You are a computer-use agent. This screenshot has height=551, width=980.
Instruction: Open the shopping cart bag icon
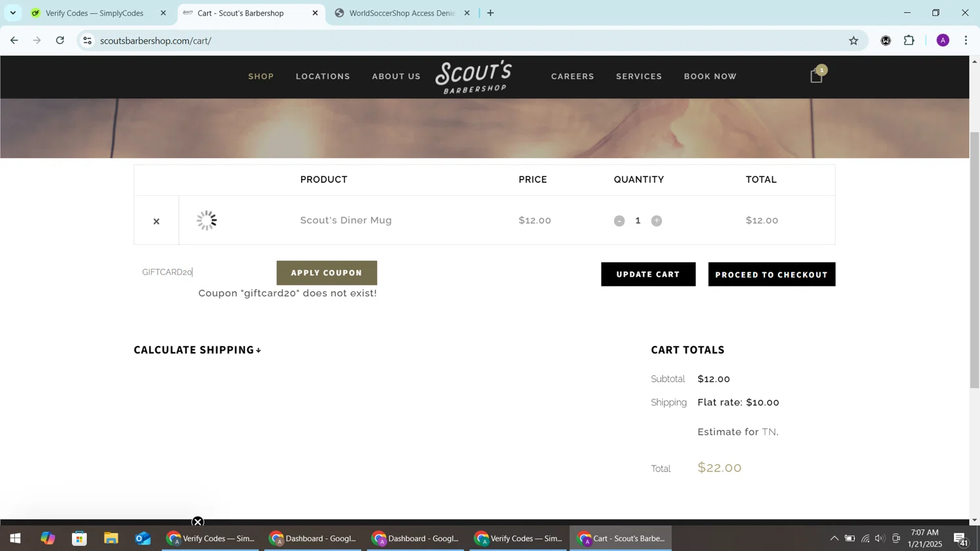(817, 76)
